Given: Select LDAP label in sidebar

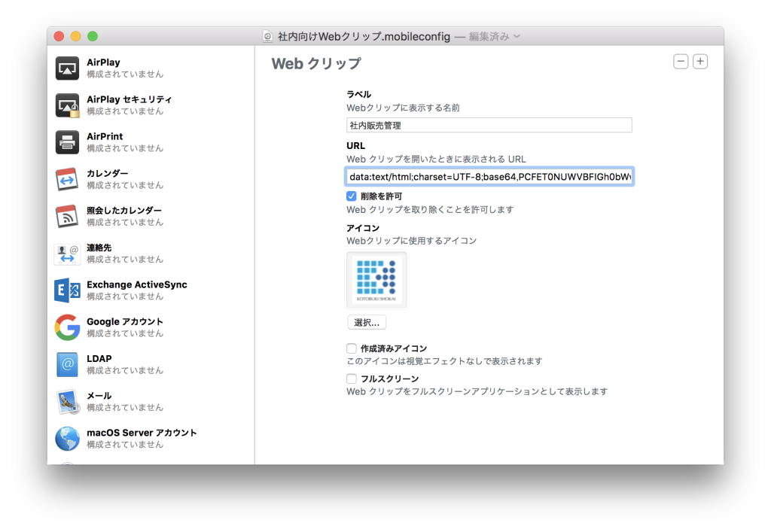Looking at the screenshot, I should point(99,359).
